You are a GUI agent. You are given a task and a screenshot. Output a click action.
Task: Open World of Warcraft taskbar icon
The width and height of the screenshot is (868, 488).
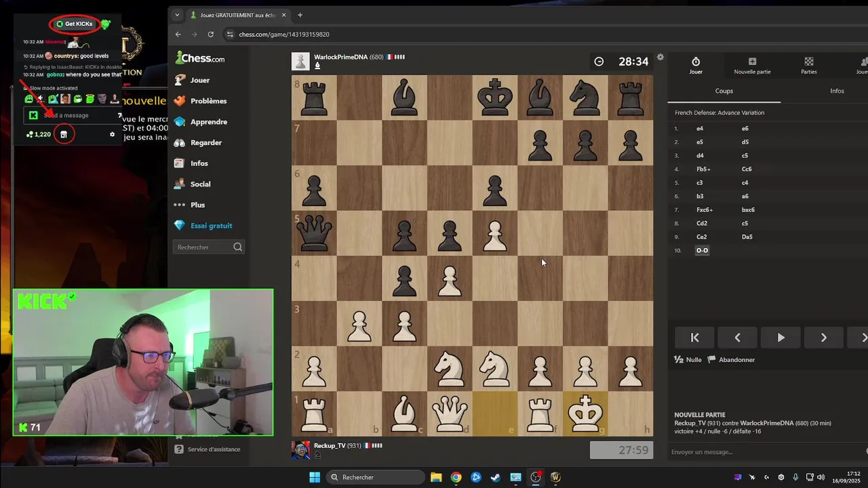tap(555, 477)
